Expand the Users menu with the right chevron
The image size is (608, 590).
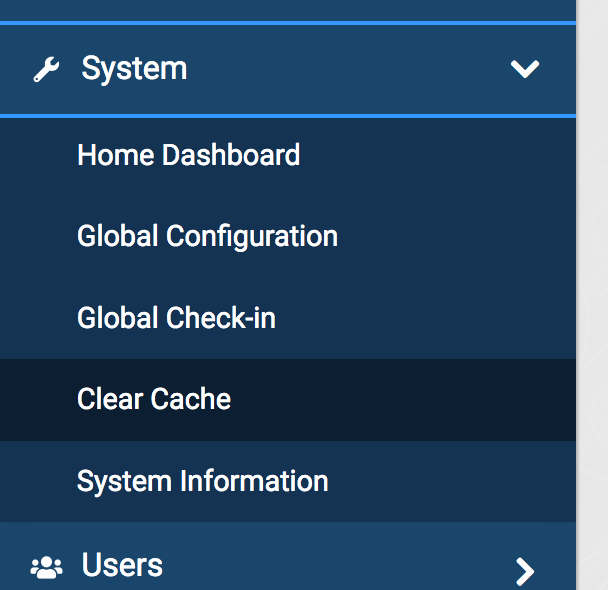[525, 571]
